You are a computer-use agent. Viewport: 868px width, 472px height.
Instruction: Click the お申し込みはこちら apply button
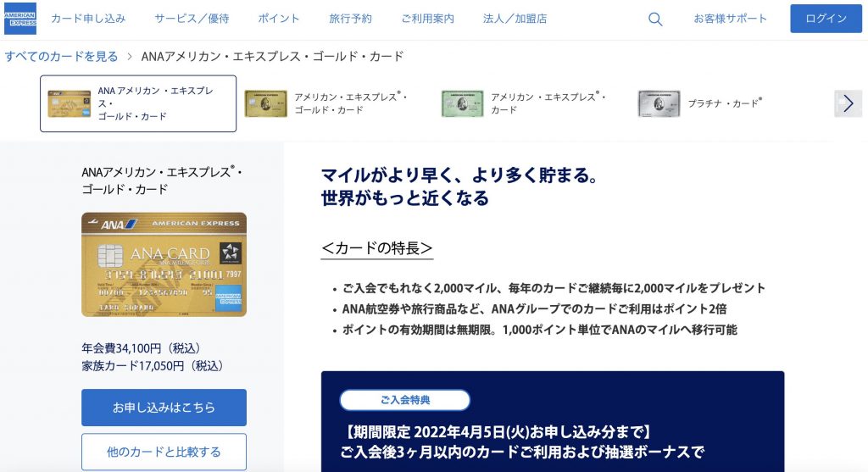(164, 408)
